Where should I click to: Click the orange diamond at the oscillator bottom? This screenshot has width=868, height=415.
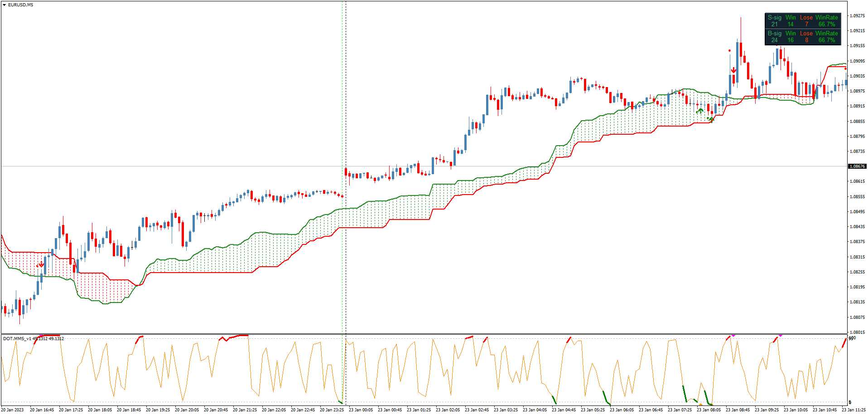(x=700, y=405)
